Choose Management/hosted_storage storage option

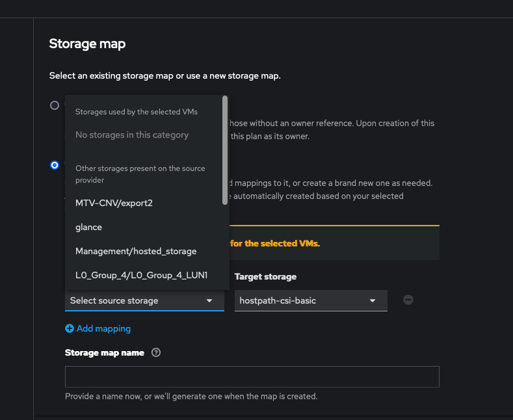[136, 251]
